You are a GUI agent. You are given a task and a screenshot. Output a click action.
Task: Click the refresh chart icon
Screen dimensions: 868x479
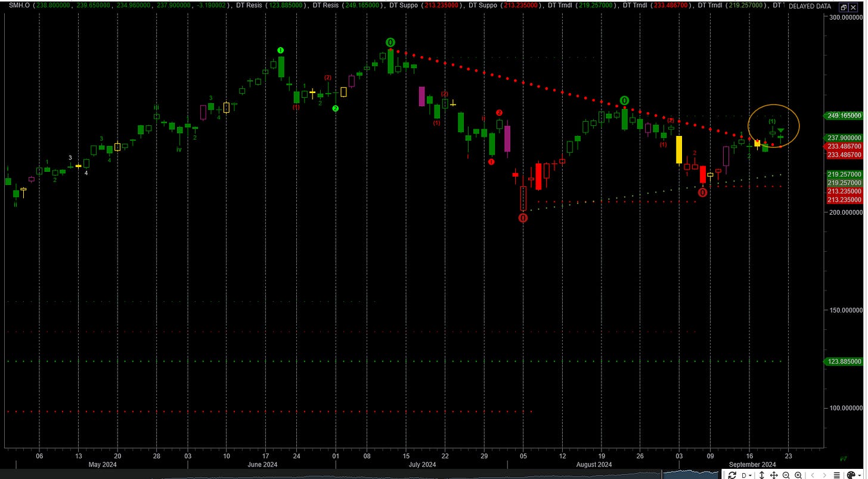click(x=732, y=475)
